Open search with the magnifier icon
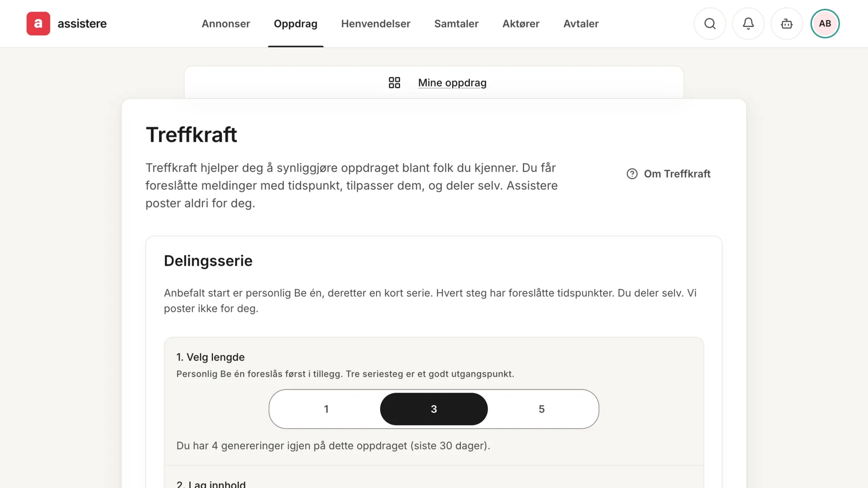868x488 pixels. 710,23
